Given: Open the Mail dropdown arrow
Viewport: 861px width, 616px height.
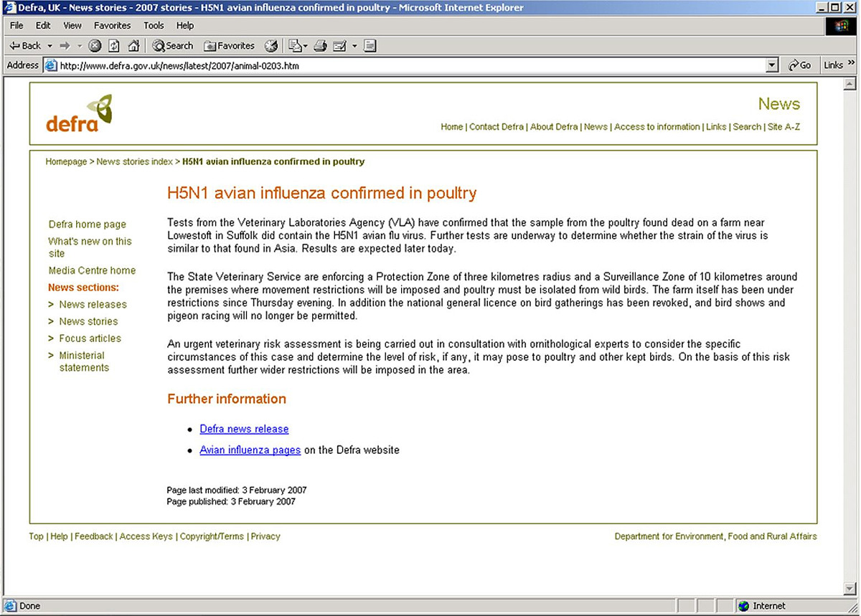Looking at the screenshot, I should click(306, 45).
